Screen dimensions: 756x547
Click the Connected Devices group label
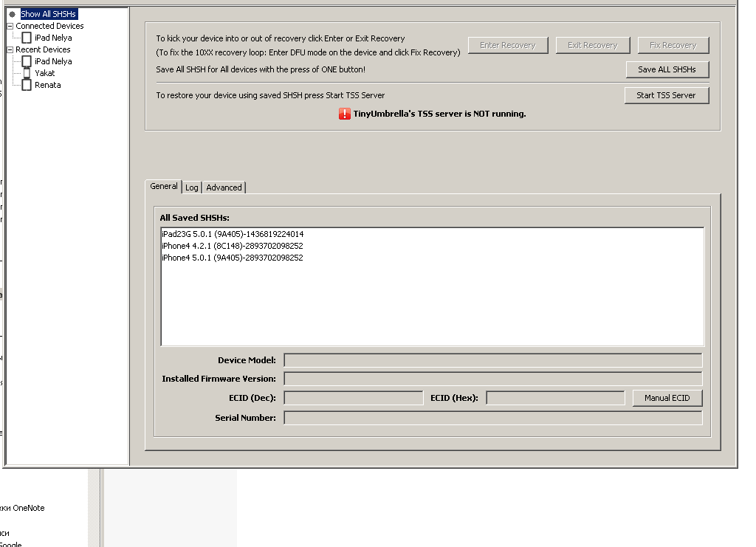[x=49, y=26]
